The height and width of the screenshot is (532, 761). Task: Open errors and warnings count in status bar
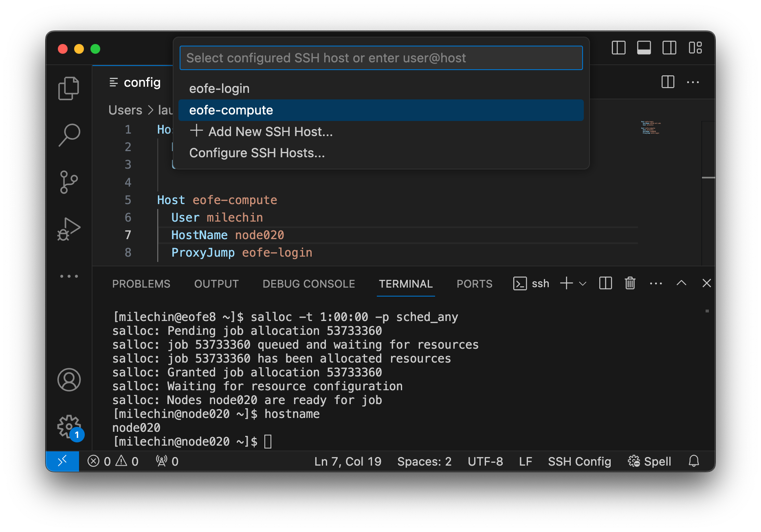113,462
